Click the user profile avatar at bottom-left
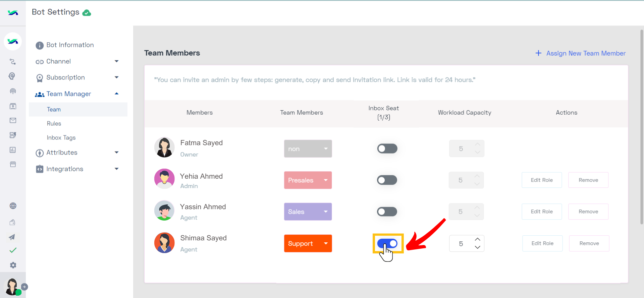Viewport: 644px width, 298px height. (x=12, y=287)
